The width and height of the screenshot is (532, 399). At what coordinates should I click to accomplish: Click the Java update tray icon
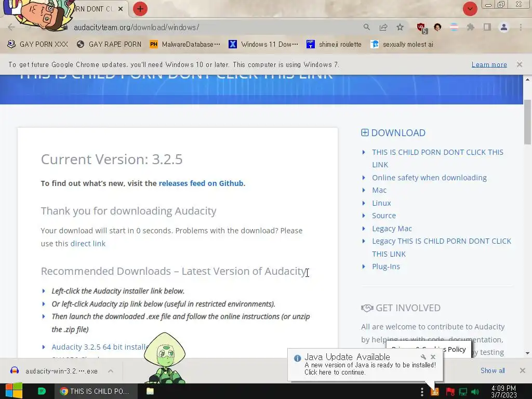pos(435,392)
